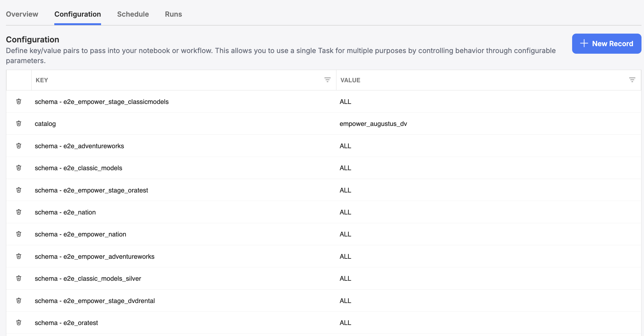Image resolution: width=644 pixels, height=336 pixels.
Task: Open the VALUE column filter
Action: tap(632, 80)
